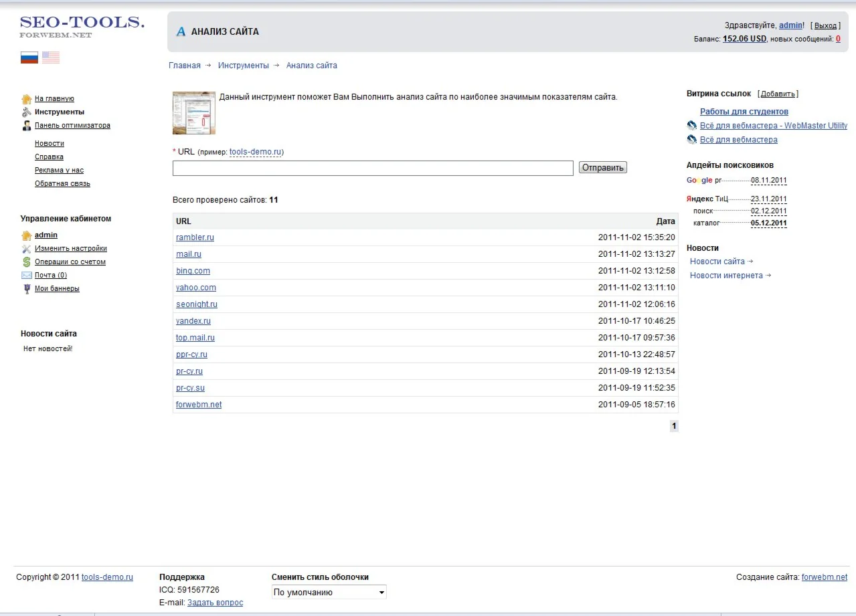Screen dimensions: 856x616
Task: Open the Справка menu item
Action: pyautogui.click(x=49, y=157)
